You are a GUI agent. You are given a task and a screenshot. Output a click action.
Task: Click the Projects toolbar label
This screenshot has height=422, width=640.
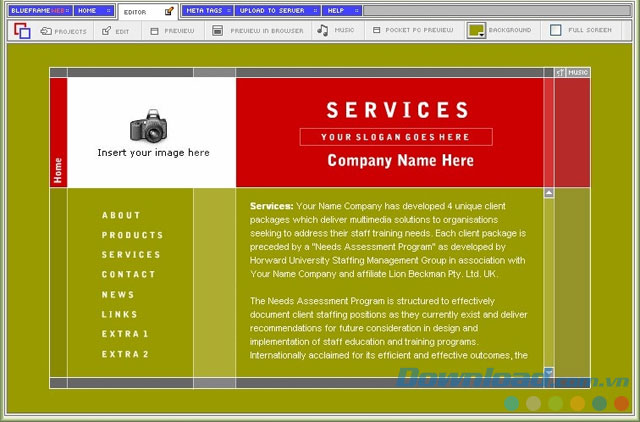click(71, 31)
